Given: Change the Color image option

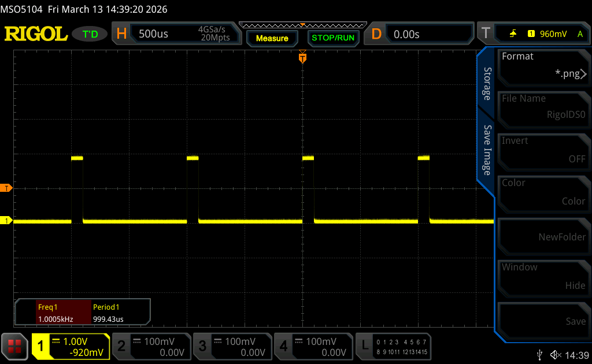Looking at the screenshot, I should coord(543,192).
